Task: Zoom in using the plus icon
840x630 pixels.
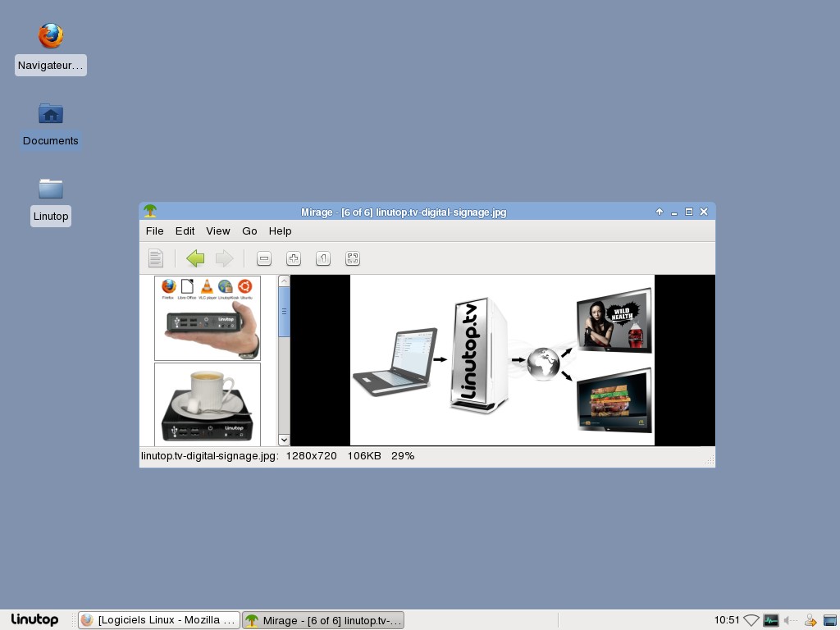Action: click(294, 258)
